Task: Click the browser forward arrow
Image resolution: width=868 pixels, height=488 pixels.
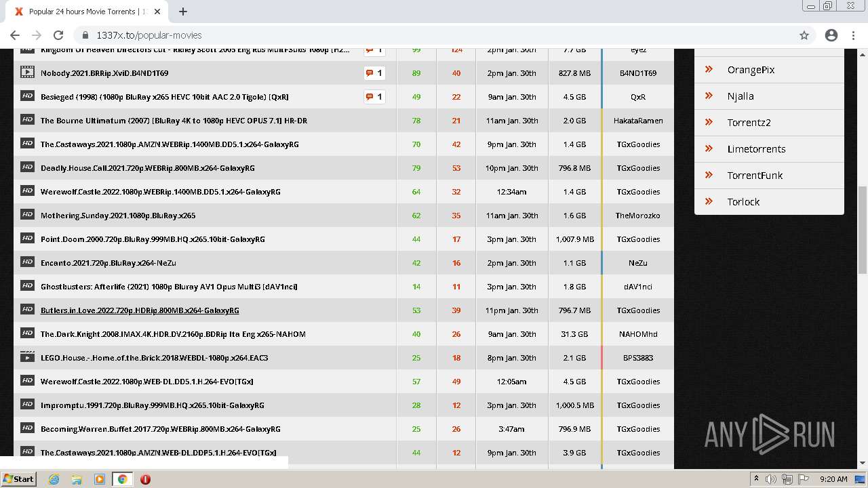Action: tap(37, 35)
